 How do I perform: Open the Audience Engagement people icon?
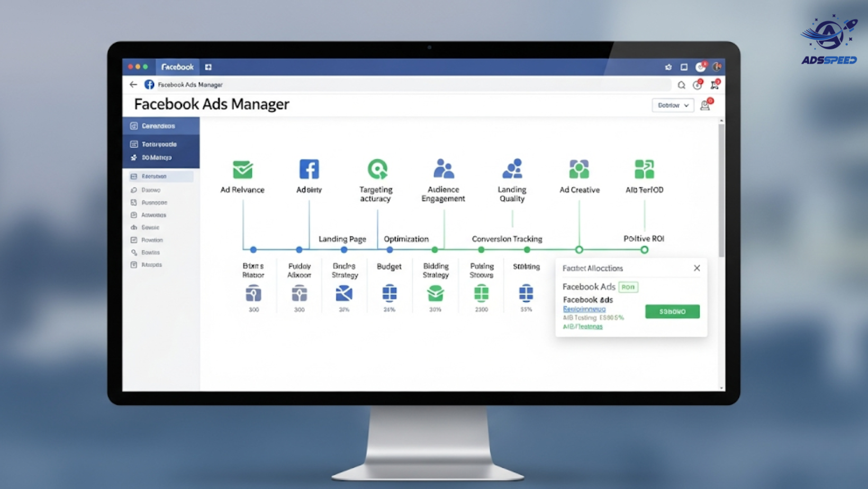coord(444,169)
